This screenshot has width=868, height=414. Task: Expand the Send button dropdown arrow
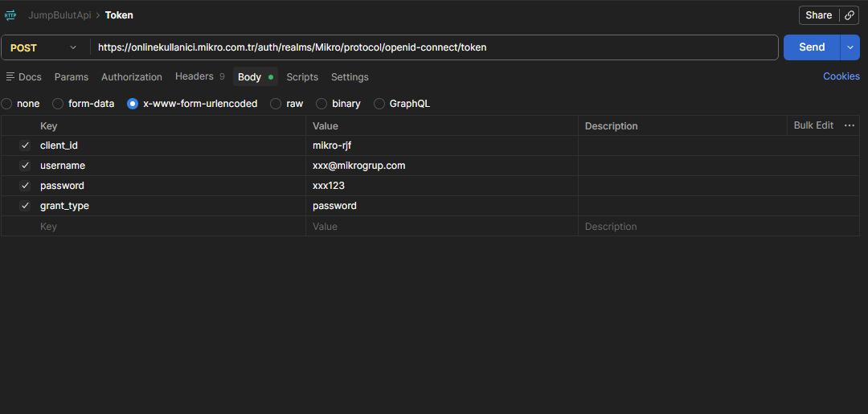(x=850, y=47)
